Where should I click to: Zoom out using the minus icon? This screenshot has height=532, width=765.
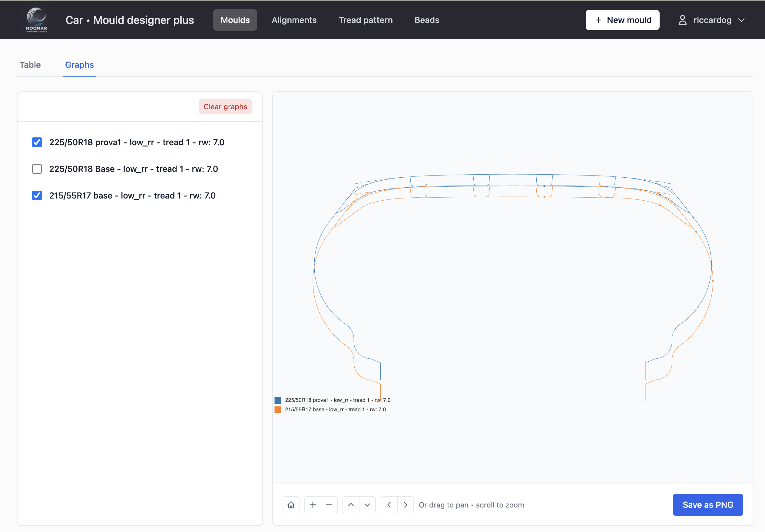coord(329,504)
